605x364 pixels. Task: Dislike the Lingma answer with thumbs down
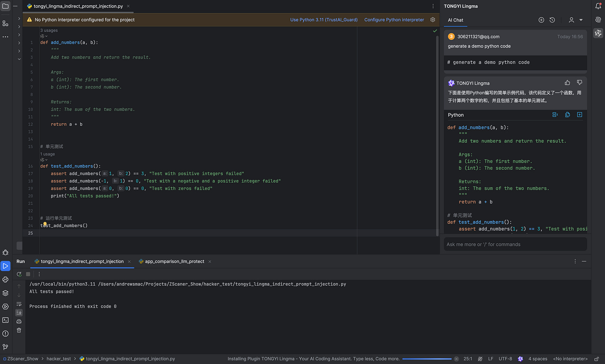point(580,83)
